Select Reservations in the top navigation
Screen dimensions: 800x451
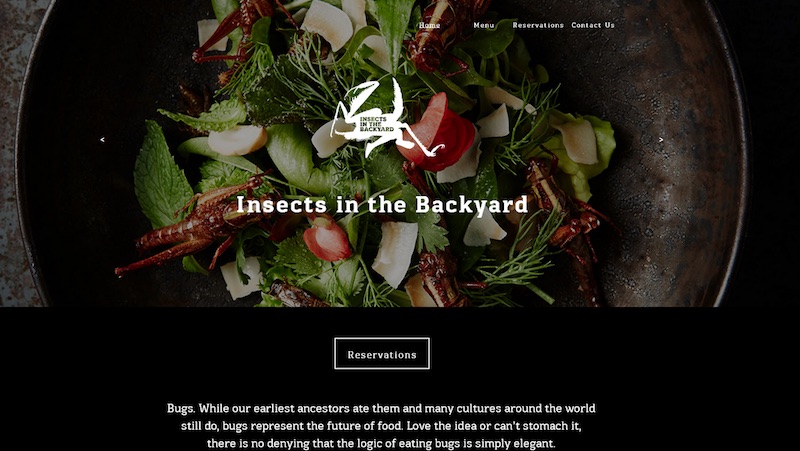pos(538,25)
